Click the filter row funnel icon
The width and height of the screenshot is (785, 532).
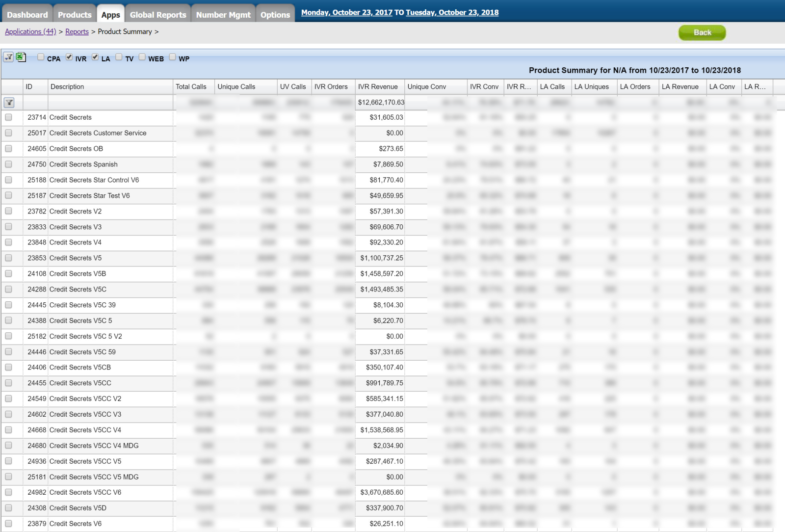pos(9,103)
